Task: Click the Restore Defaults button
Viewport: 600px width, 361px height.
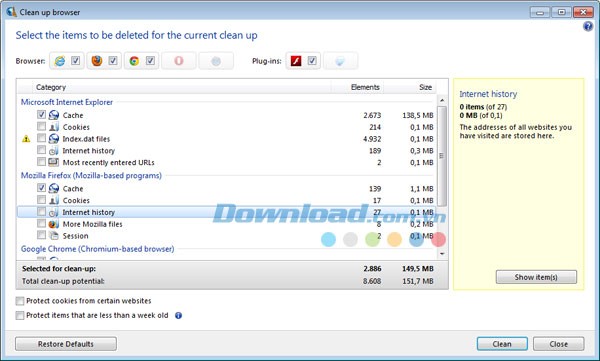Action: click(66, 344)
